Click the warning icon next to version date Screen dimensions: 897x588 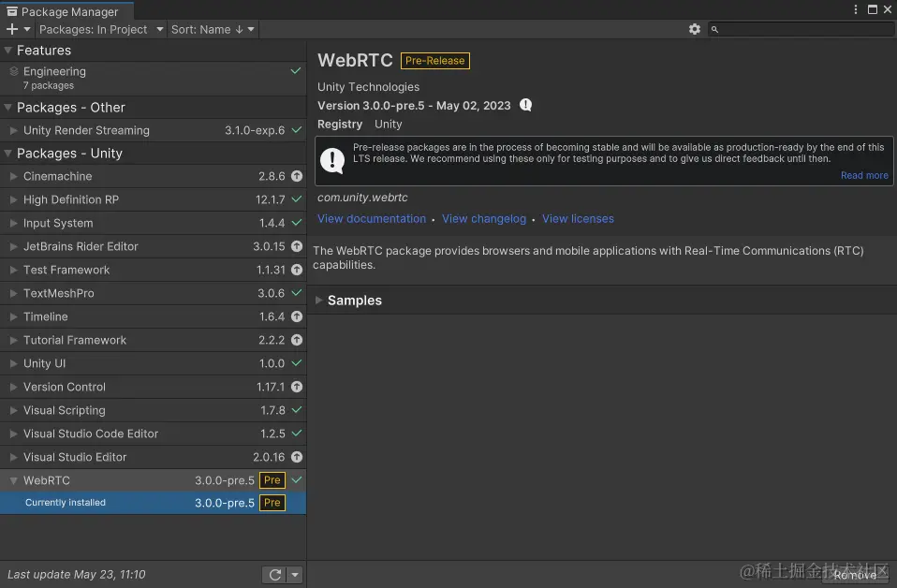(x=525, y=105)
